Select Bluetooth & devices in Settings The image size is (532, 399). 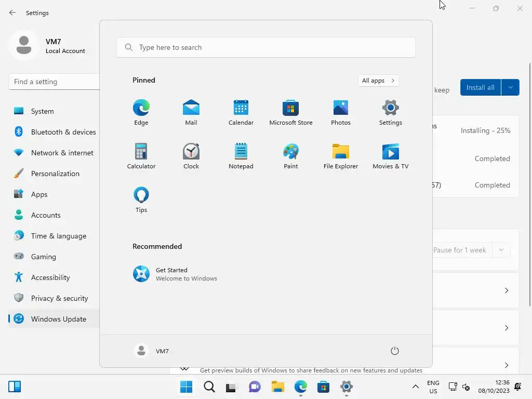(x=54, y=132)
